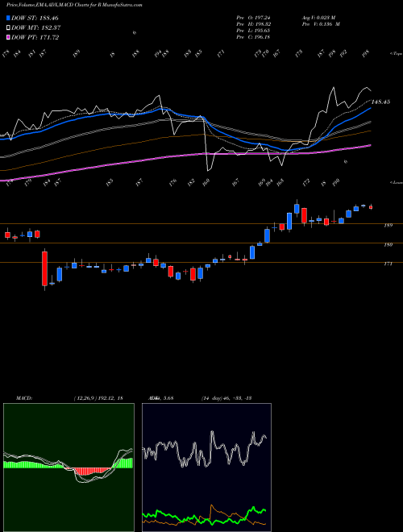Select the 'DOW MT: 182.37' legend text
Image resolution: width=403 pixels, height=532 pixels.
pos(36,28)
